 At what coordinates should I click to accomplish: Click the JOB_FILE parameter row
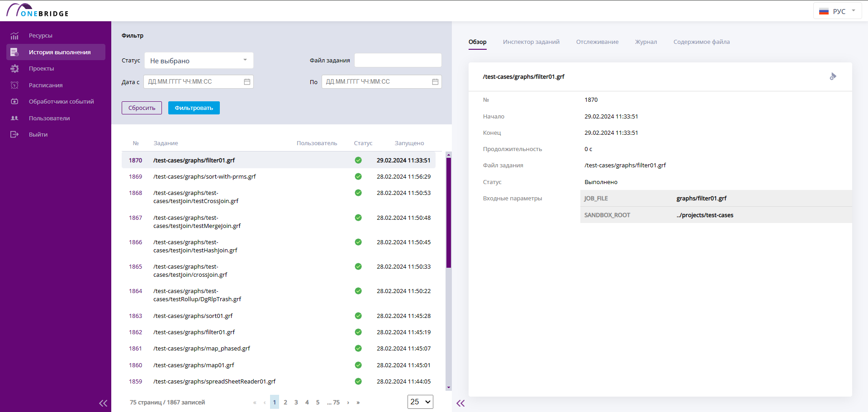click(716, 198)
